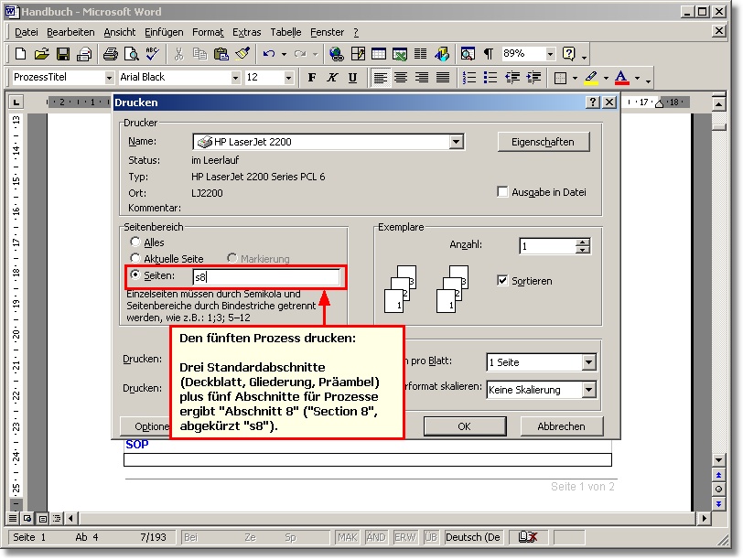Open the font color picker arrow
This screenshot has height=560, width=743.
tap(637, 79)
